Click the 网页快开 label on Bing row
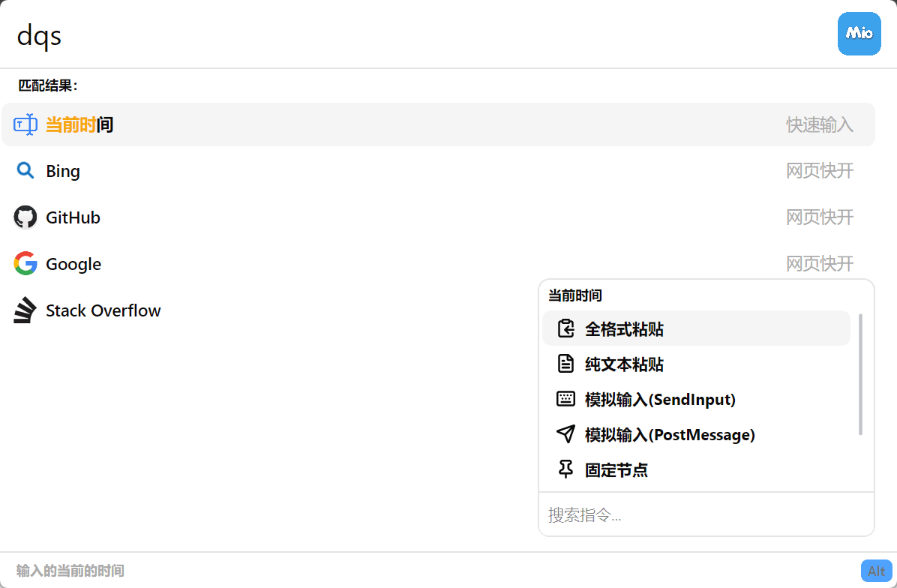Image resolution: width=897 pixels, height=588 pixels. [x=820, y=170]
